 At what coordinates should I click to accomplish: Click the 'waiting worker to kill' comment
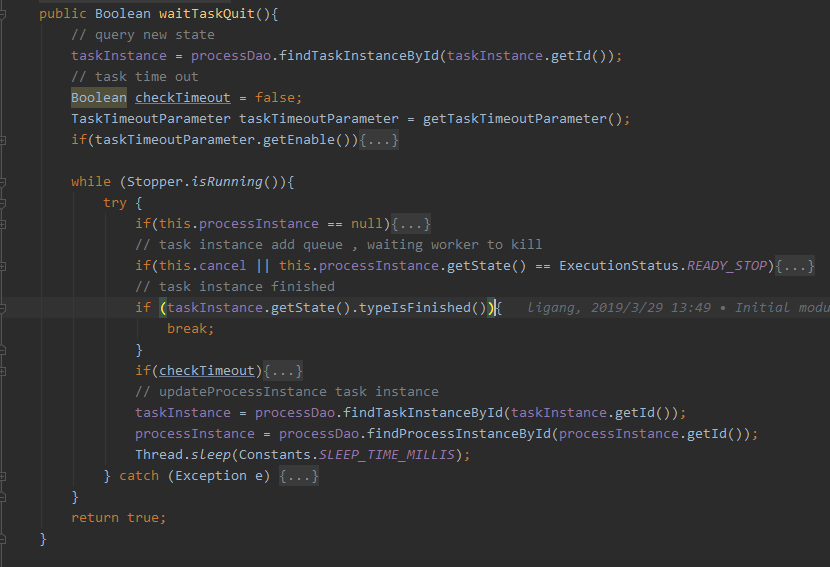(x=454, y=245)
